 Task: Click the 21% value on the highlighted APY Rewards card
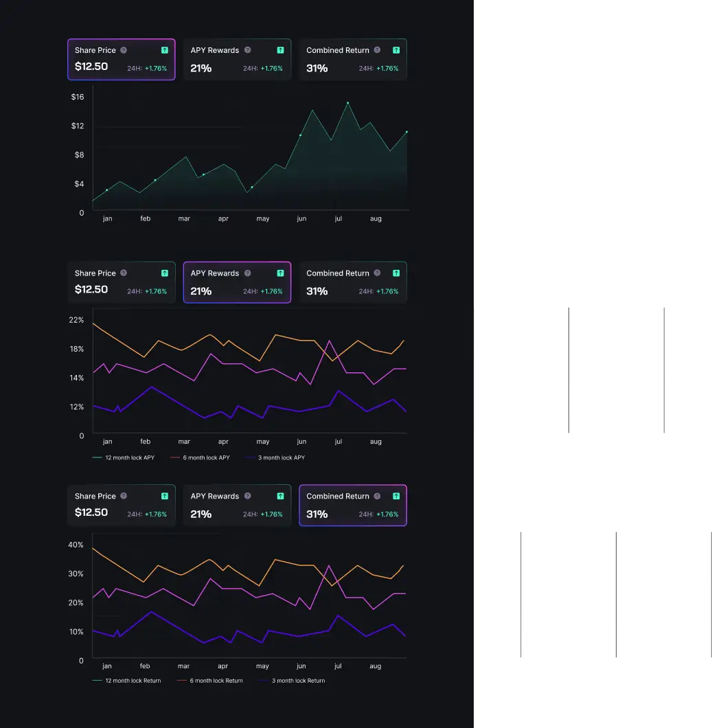click(201, 291)
